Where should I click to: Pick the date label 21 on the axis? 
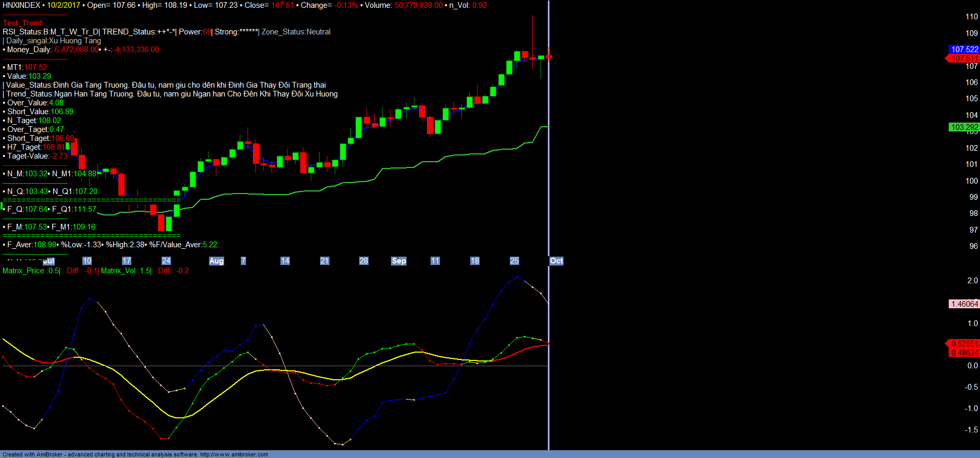(324, 261)
